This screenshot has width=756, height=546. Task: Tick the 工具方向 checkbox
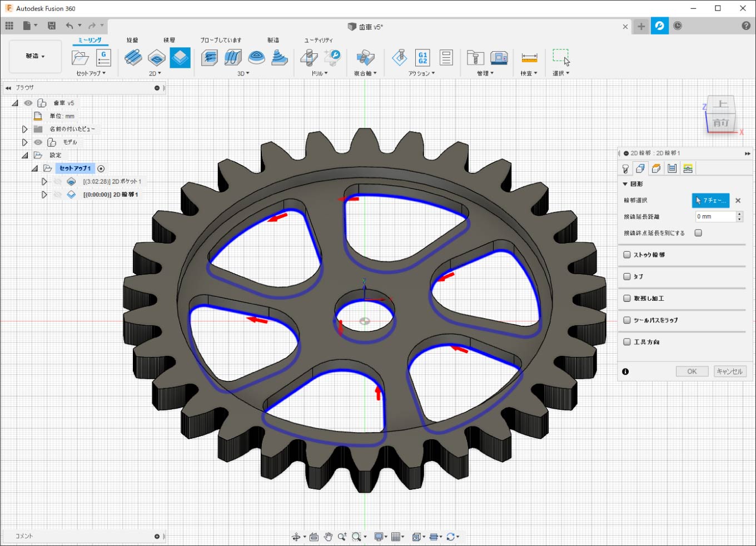tap(627, 342)
